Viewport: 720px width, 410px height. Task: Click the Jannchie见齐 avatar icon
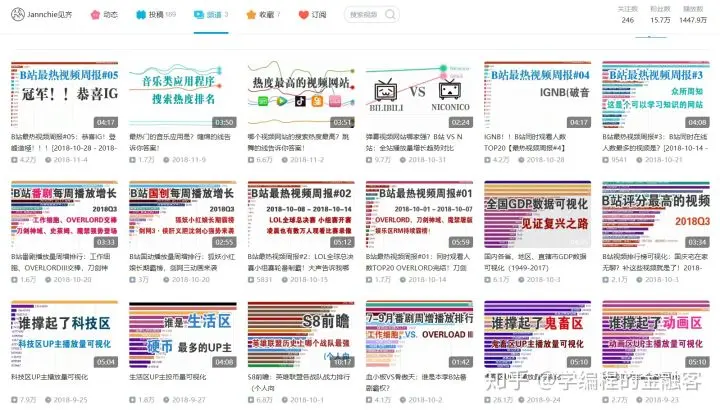[17, 14]
